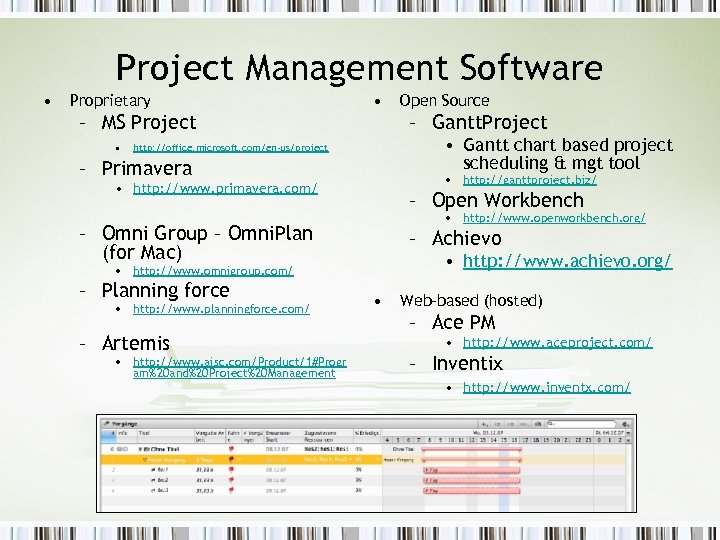Click the red flag icon in Ohne Titel row

coord(231,449)
